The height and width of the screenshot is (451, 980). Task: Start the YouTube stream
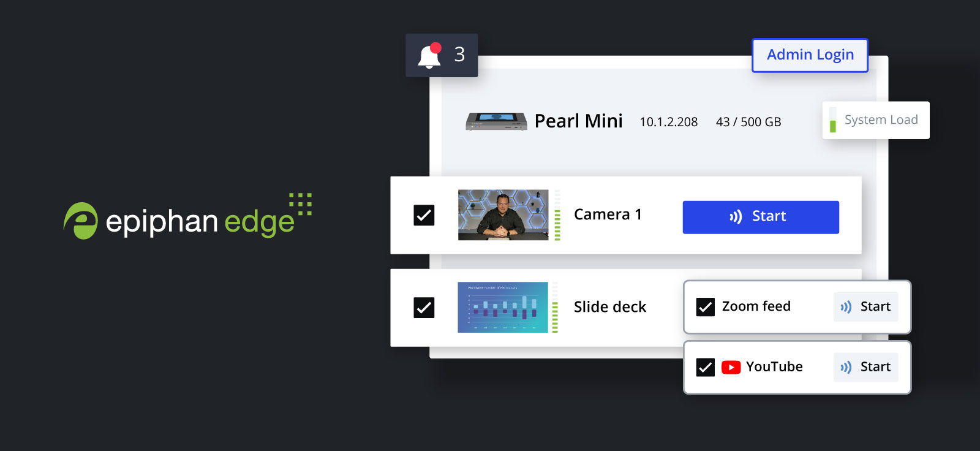pos(865,367)
